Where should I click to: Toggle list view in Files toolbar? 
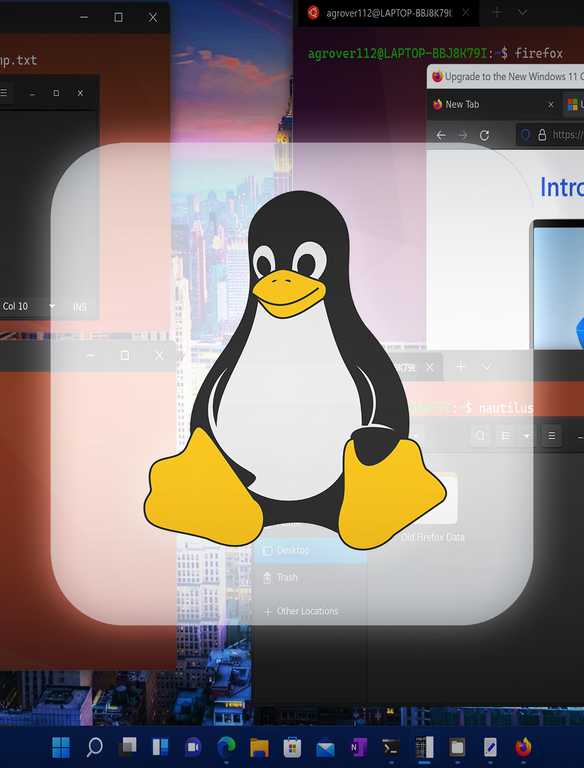[x=507, y=435]
